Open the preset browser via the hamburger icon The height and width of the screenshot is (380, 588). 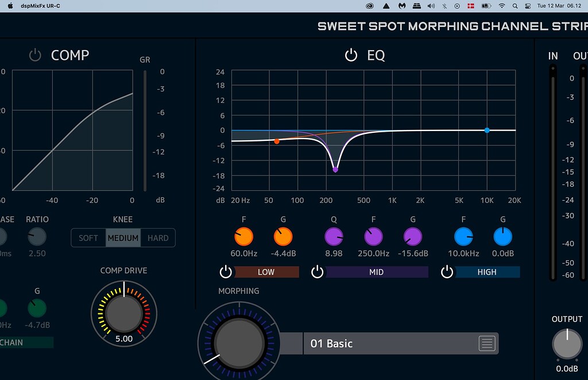486,343
